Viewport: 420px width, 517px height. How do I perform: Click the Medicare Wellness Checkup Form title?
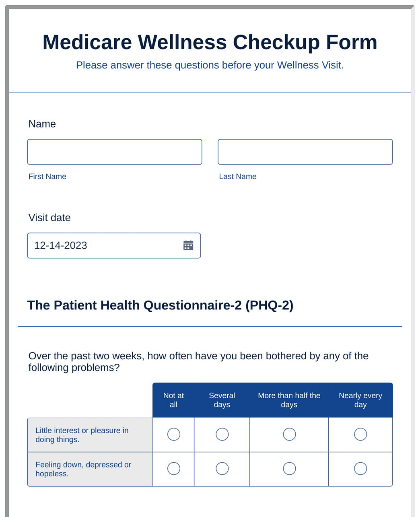pyautogui.click(x=210, y=42)
